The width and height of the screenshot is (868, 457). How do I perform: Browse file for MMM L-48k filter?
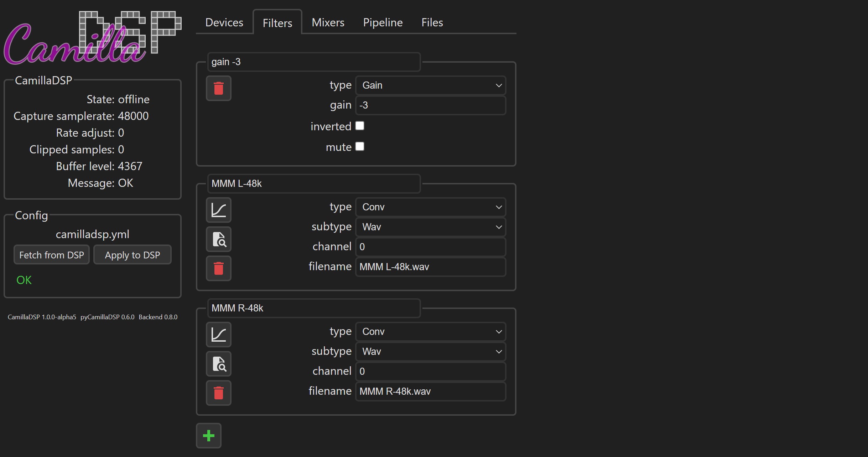tap(219, 239)
